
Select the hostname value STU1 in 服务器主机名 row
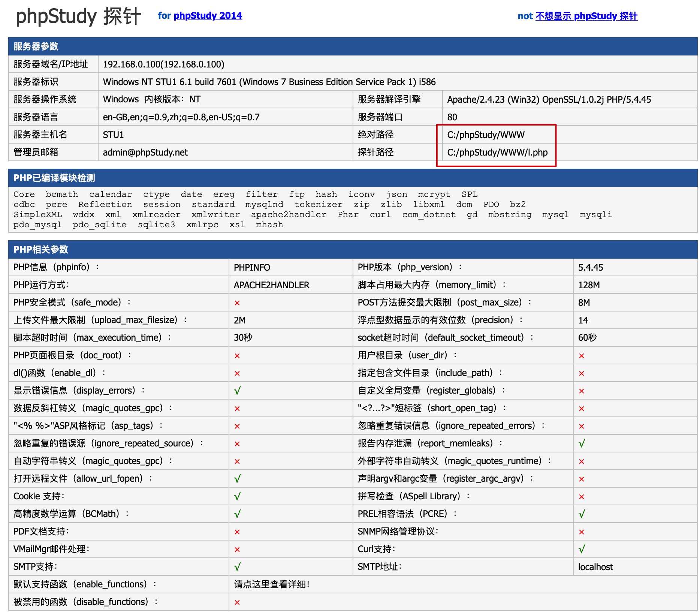(x=113, y=135)
